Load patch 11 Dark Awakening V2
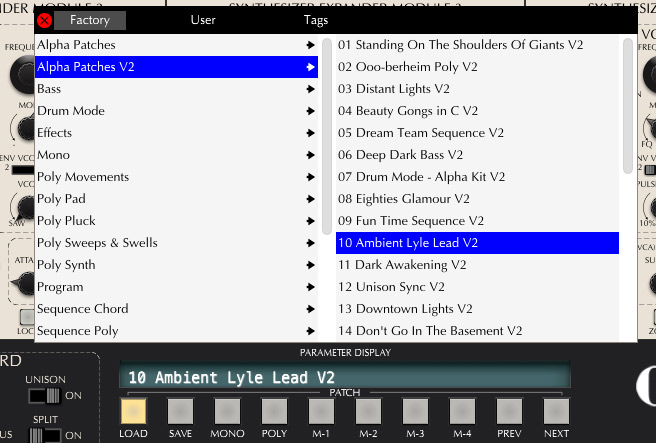The height and width of the screenshot is (443, 656). (477, 265)
